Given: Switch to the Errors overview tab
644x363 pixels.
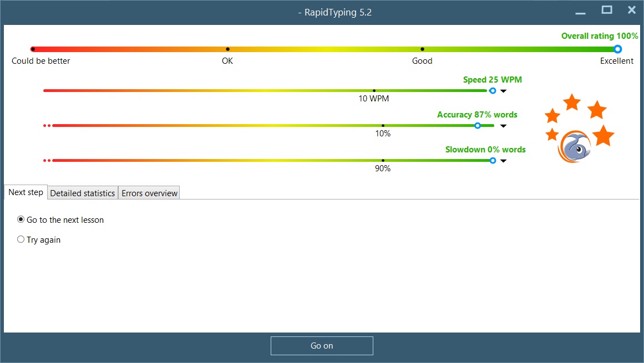Looking at the screenshot, I should click(x=149, y=193).
